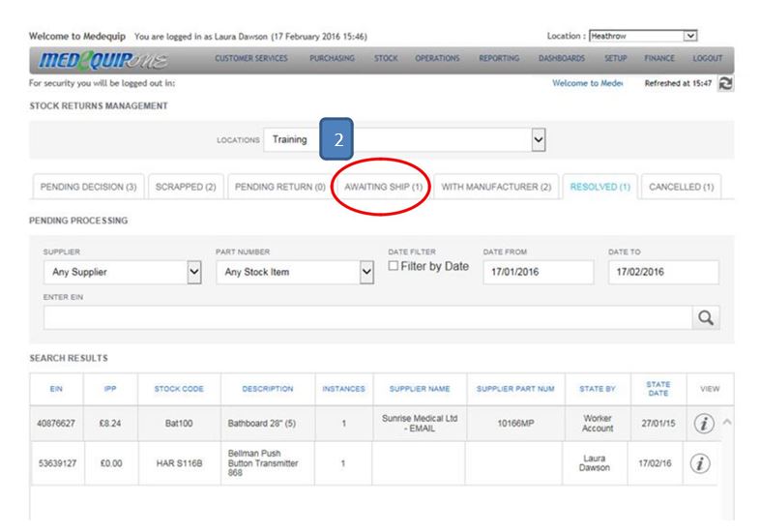Switch to the Pending Return (0) tab
This screenshot has height=532, width=760.
pos(280,187)
